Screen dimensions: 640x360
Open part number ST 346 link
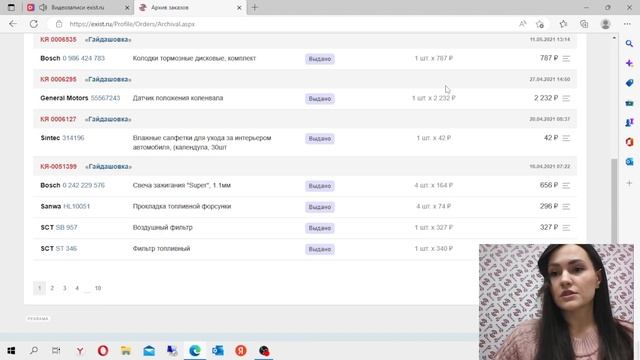click(66, 249)
